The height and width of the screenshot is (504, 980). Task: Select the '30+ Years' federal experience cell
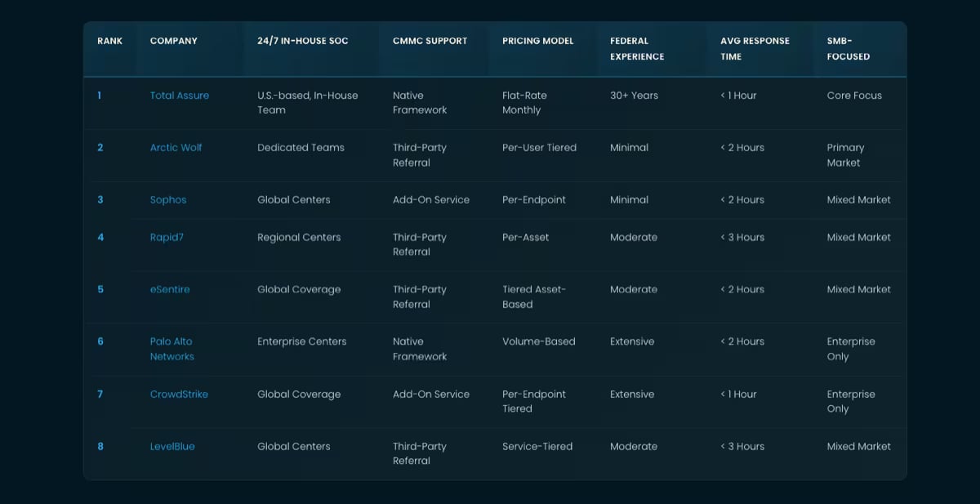tap(634, 96)
